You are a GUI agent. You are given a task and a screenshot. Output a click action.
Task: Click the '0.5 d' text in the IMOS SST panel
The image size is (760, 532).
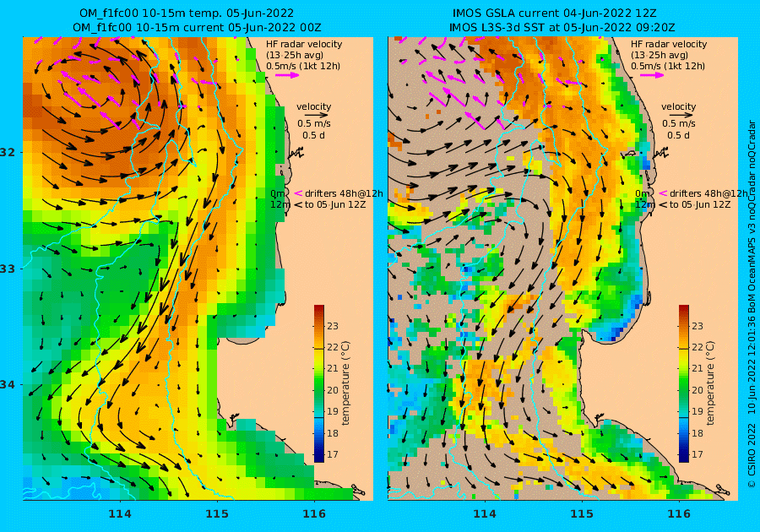click(x=679, y=135)
